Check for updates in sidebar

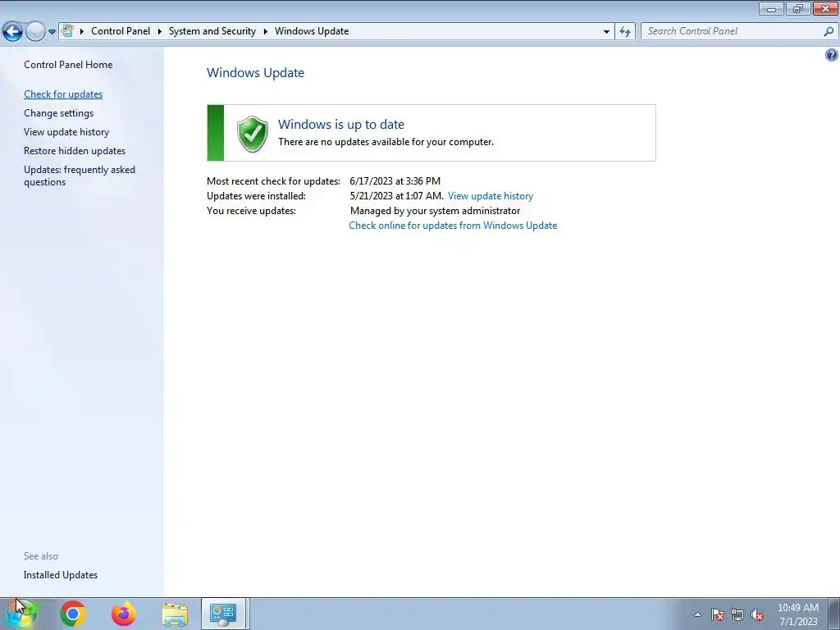click(x=63, y=94)
